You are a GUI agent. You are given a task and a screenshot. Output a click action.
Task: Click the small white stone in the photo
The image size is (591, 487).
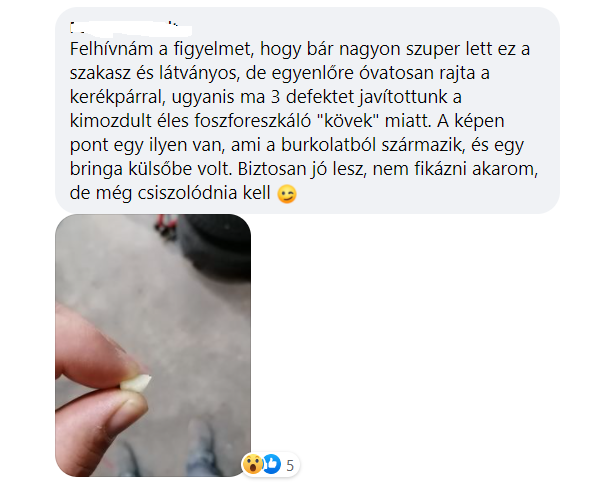coord(136,383)
